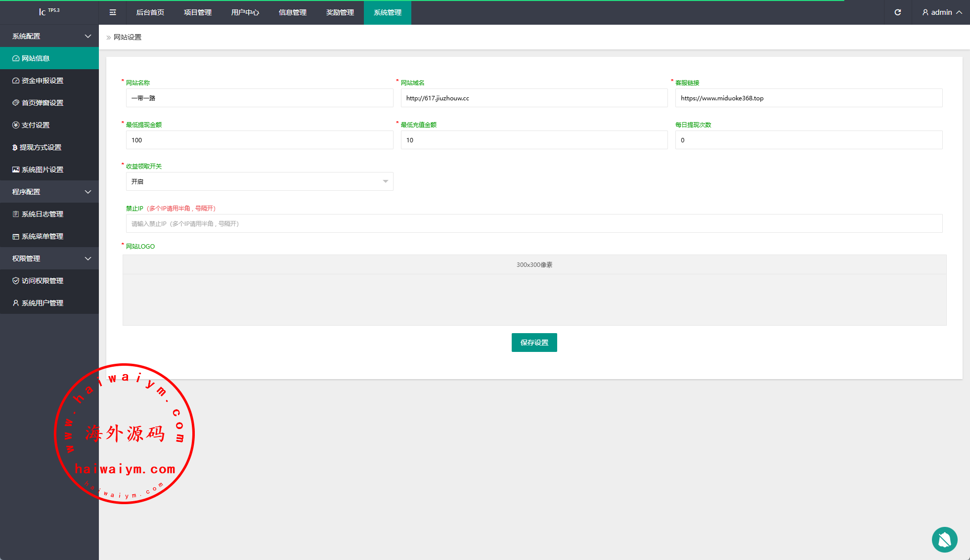
Task: Open 系统图片设置 sidebar item
Action: [x=43, y=170]
